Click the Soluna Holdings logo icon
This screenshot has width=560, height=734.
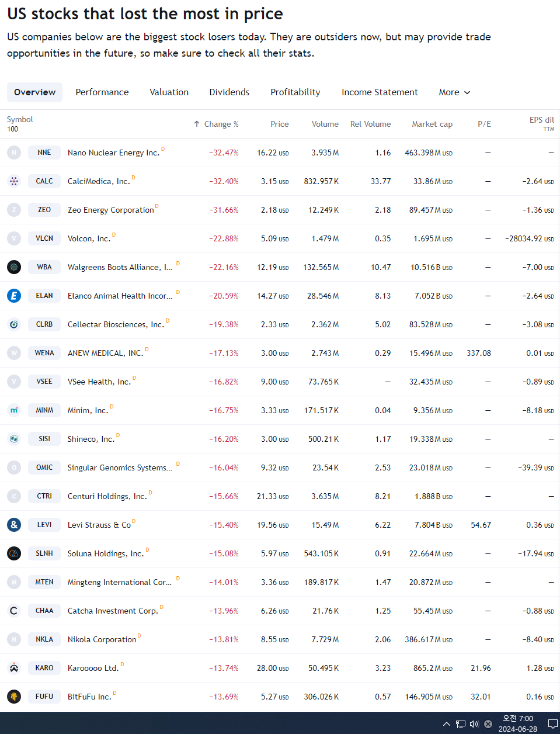[x=14, y=553]
